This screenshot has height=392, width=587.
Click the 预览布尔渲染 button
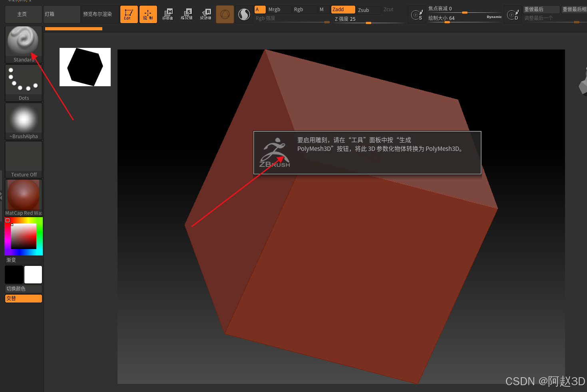point(100,14)
